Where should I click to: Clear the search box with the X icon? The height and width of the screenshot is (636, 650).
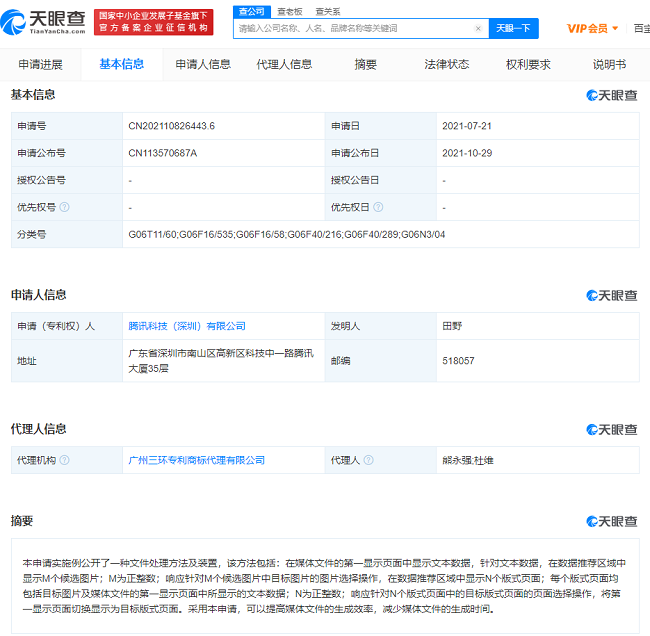(x=478, y=29)
